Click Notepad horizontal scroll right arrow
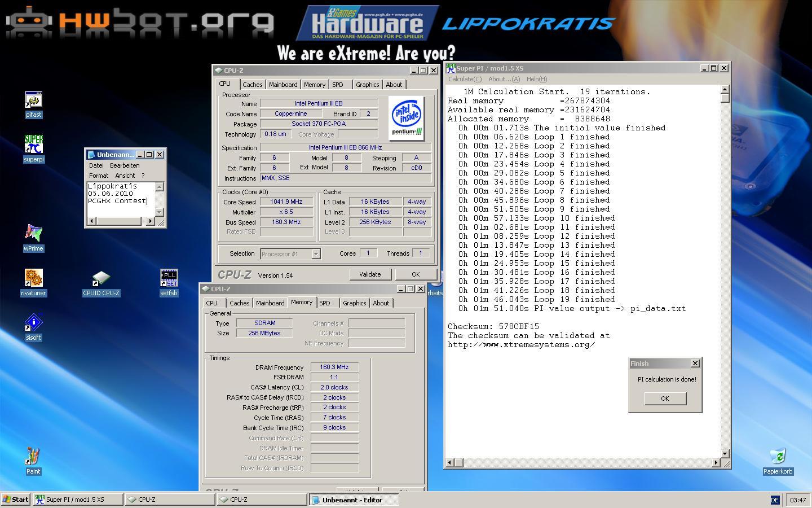 tap(151, 221)
